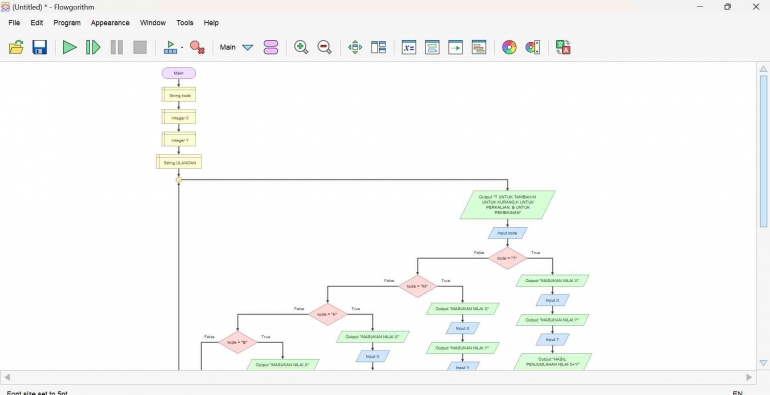Screen dimensions: 770x395
Task: Step through the program with the Step icon
Action: click(x=93, y=47)
